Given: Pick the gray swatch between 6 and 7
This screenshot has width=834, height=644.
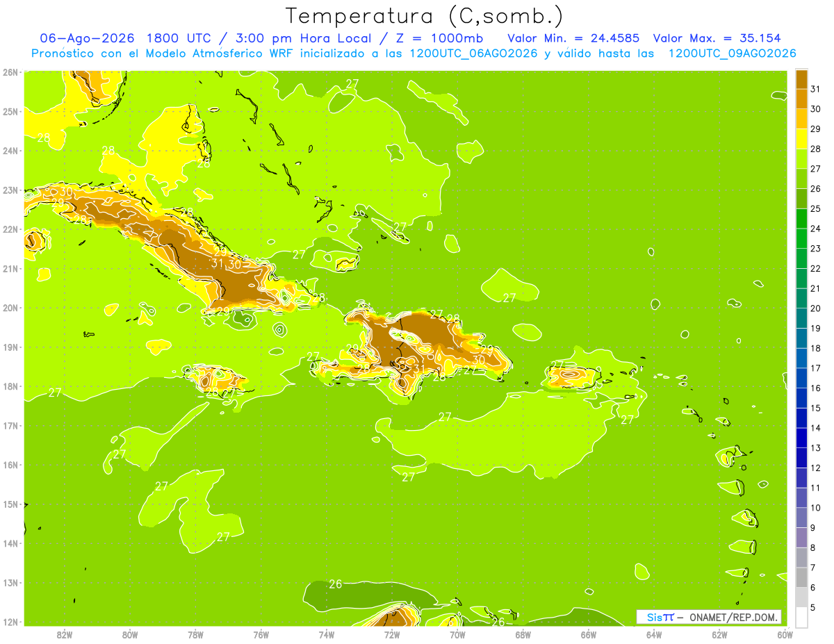Looking at the screenshot, I should click(801, 578).
